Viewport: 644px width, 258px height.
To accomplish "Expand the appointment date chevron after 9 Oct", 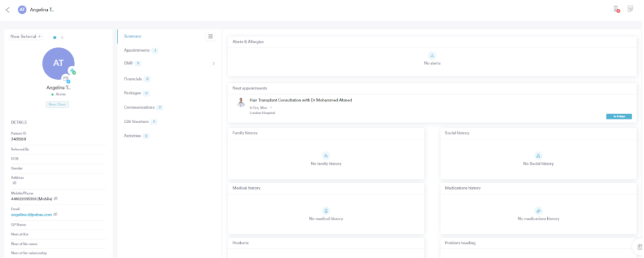I will point(271,107).
